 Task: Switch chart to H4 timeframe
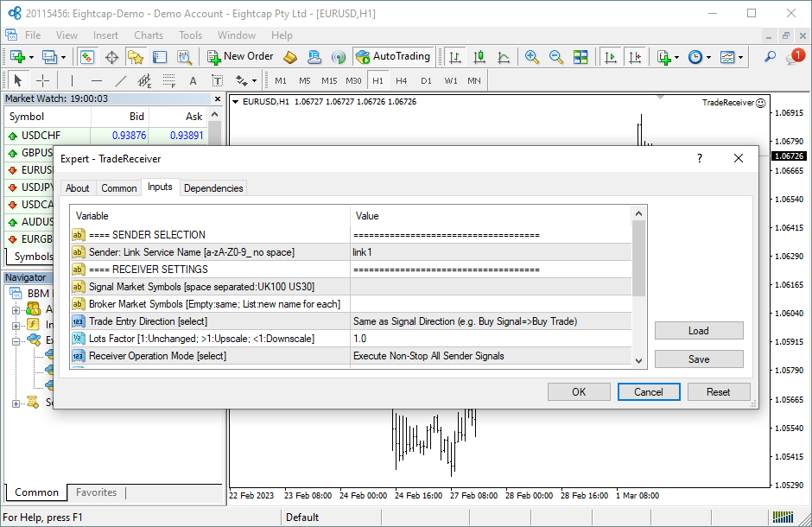402,80
